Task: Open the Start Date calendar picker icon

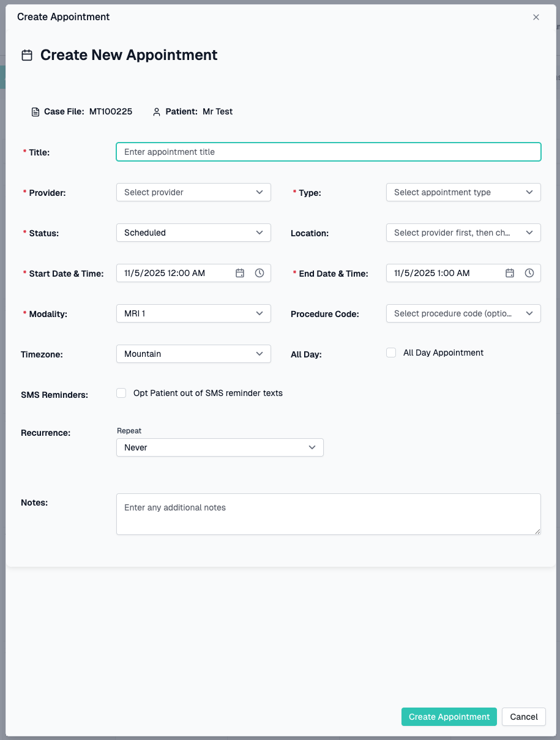Action: tap(240, 273)
